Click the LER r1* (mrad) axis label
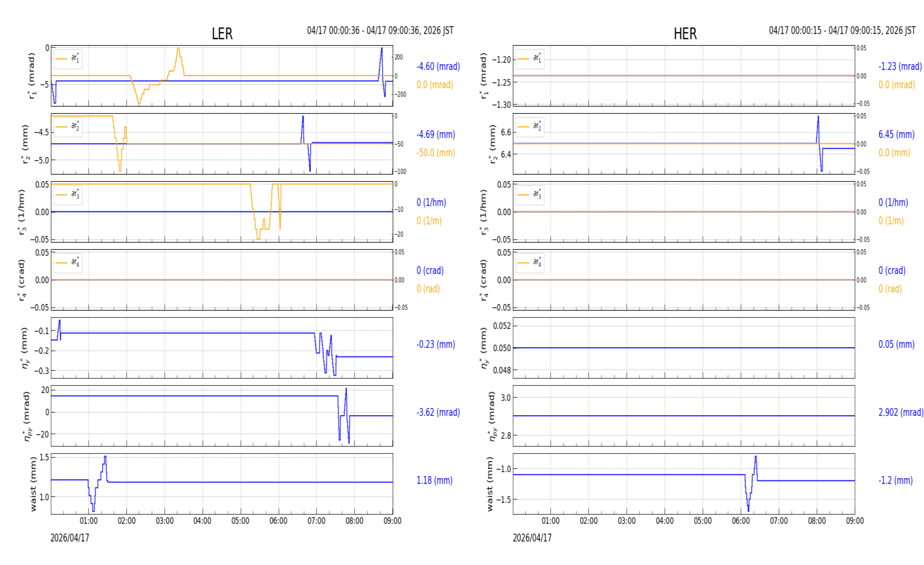 31,76
